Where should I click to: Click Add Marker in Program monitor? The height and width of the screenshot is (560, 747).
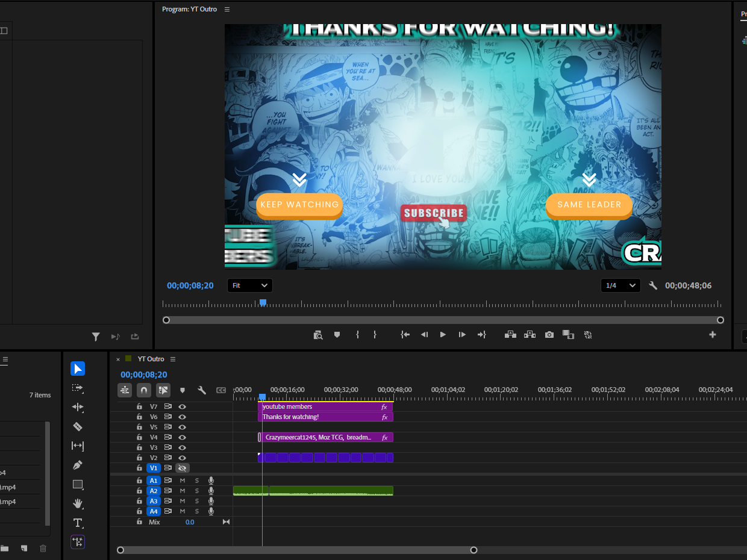point(337,335)
